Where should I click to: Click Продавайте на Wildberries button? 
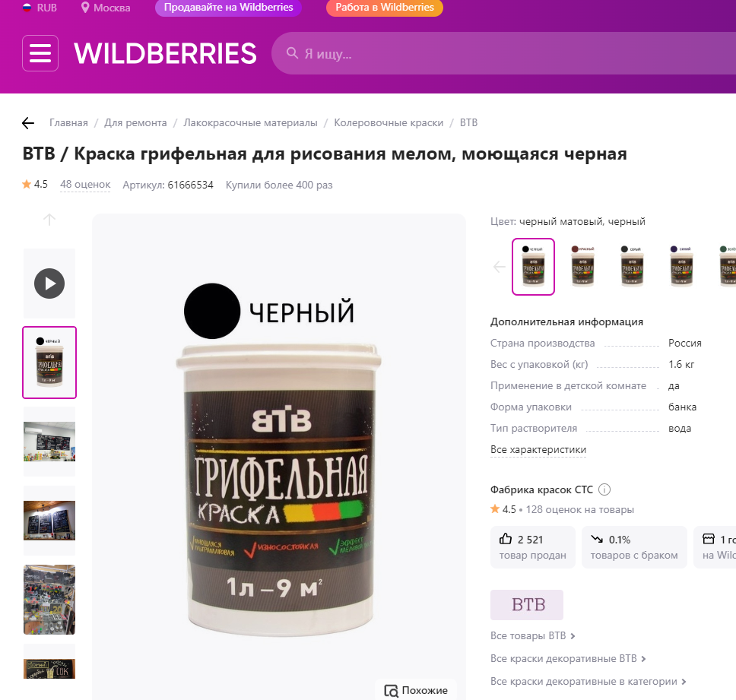coord(228,8)
